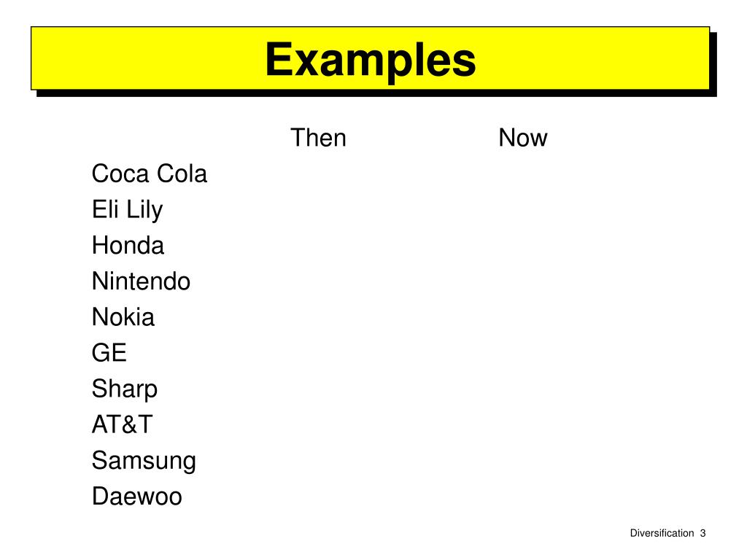
Task: Click the Daewoo list entry
Action: (136, 496)
